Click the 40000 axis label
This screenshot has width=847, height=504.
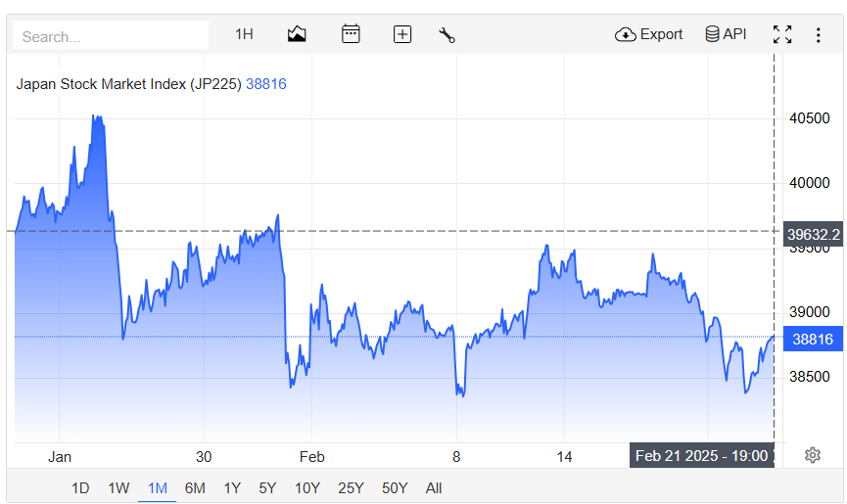point(809,183)
